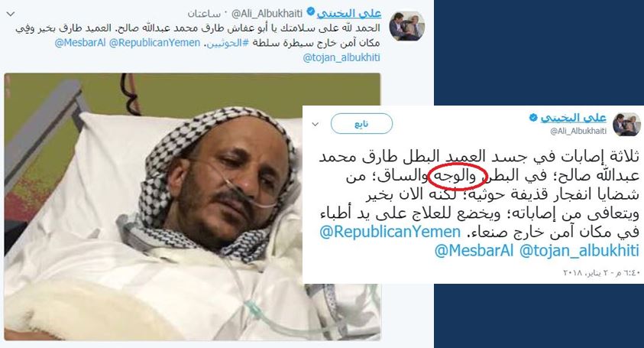This screenshot has width=644, height=348.
Task: Click the Arabic follow button
Action: (361, 124)
